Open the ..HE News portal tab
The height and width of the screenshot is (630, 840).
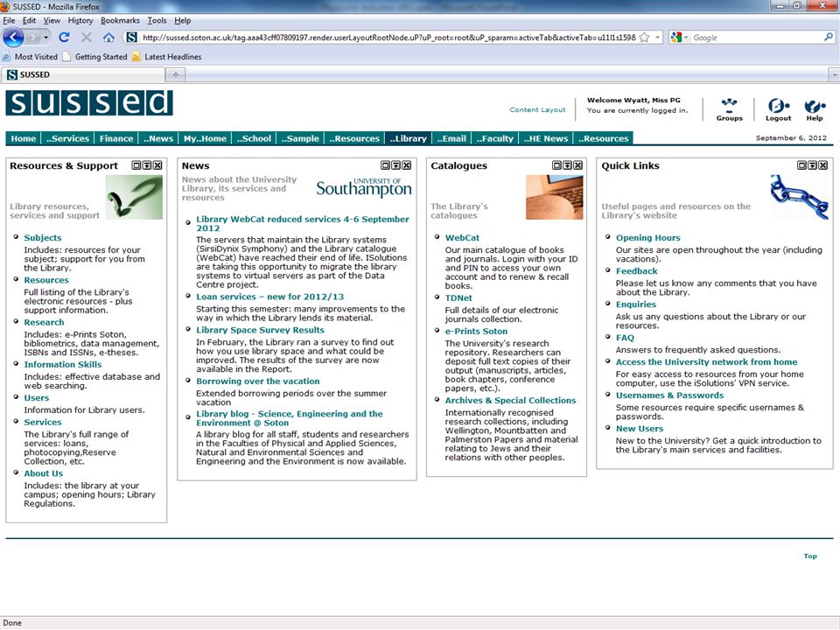click(x=546, y=138)
